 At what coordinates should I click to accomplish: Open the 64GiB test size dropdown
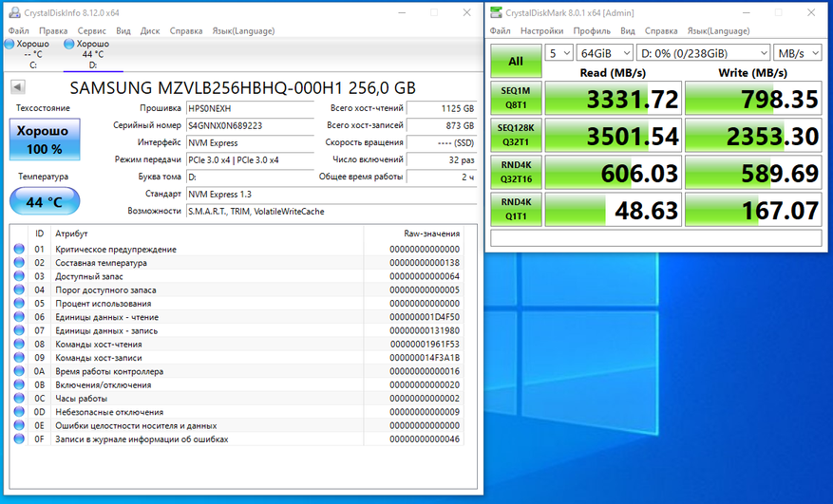[603, 53]
